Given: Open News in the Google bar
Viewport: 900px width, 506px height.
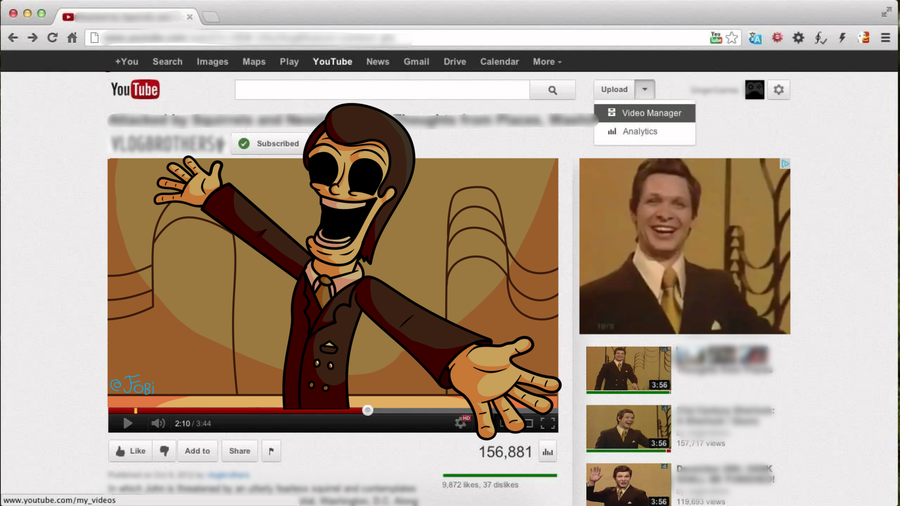Looking at the screenshot, I should [378, 61].
